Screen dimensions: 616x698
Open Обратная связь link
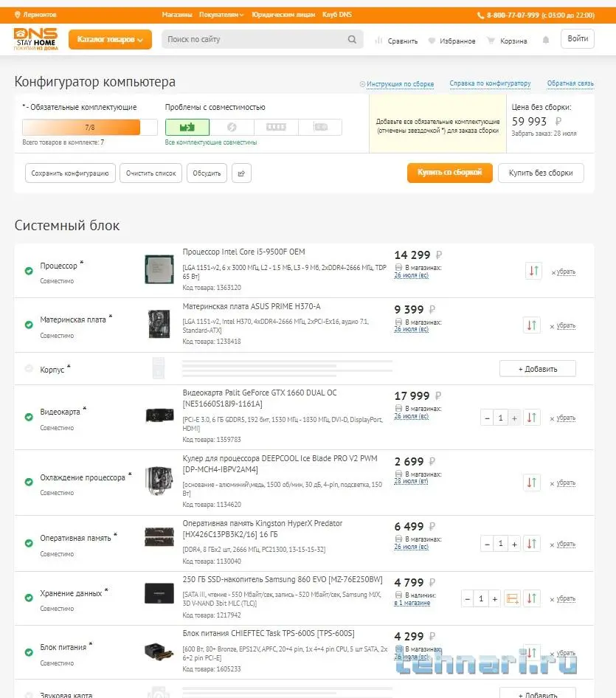(570, 83)
